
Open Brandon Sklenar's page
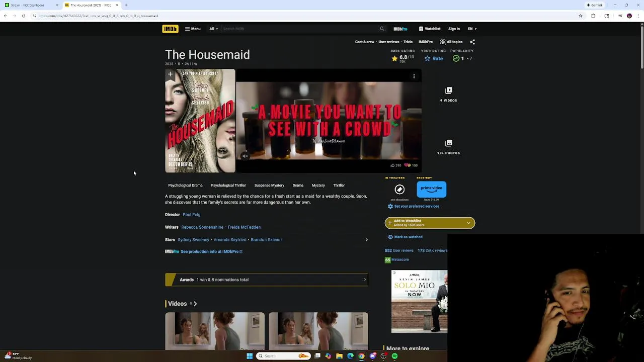pyautogui.click(x=266, y=240)
